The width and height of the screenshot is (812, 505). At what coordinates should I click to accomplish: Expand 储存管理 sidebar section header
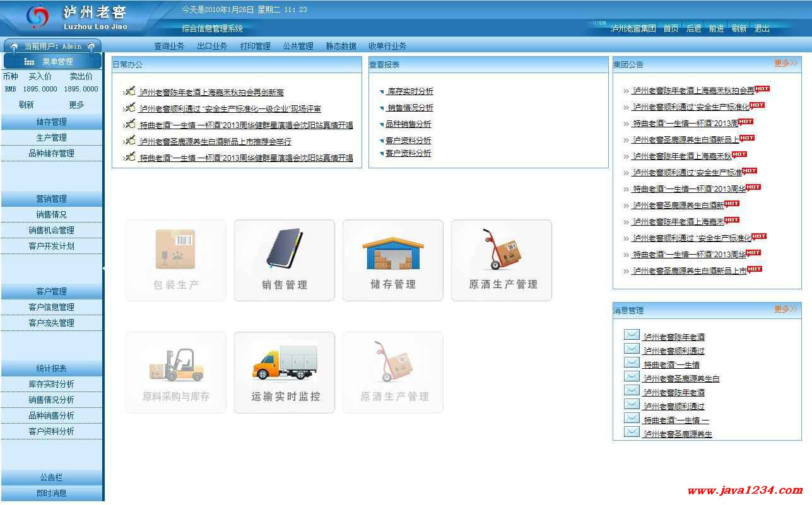pyautogui.click(x=51, y=122)
